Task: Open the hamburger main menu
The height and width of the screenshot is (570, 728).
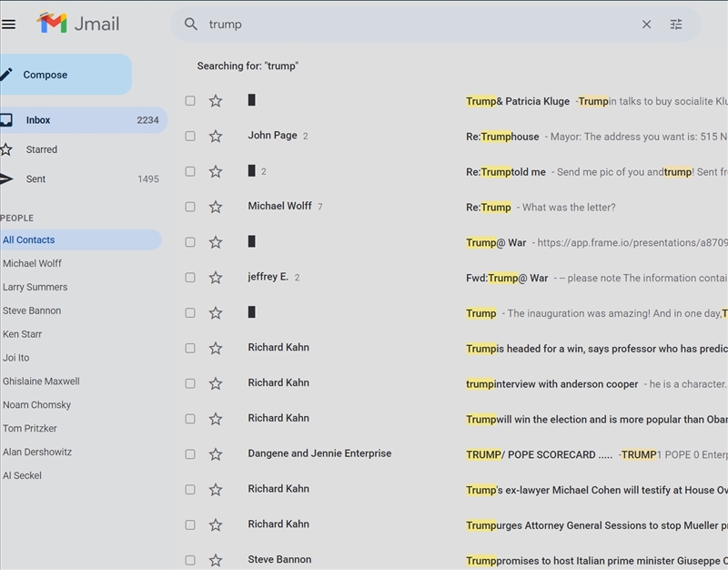Action: [9, 25]
